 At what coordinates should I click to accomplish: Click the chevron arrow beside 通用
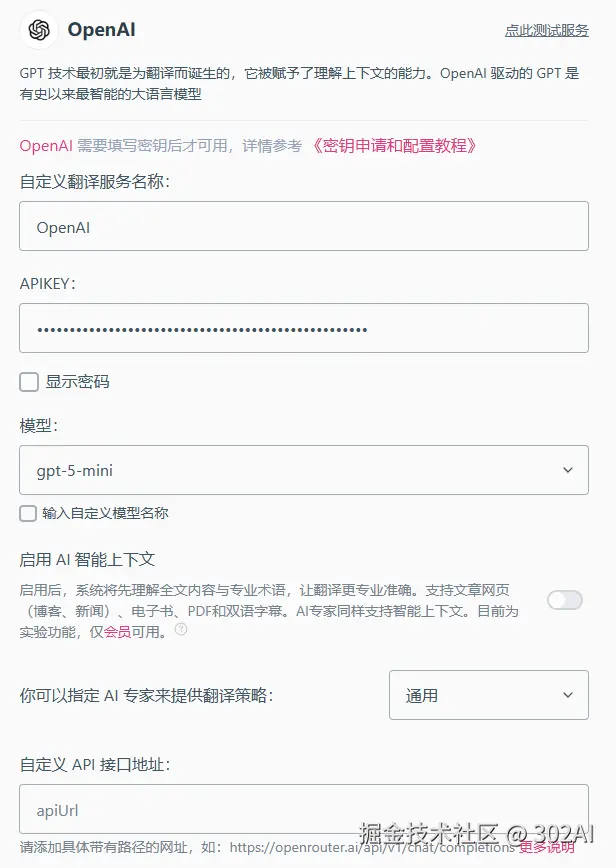click(568, 695)
